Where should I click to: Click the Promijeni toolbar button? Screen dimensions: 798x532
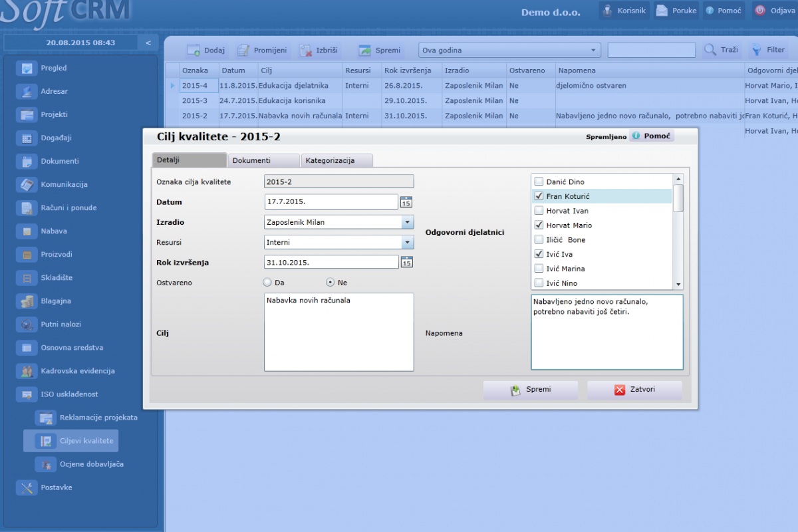click(x=262, y=51)
